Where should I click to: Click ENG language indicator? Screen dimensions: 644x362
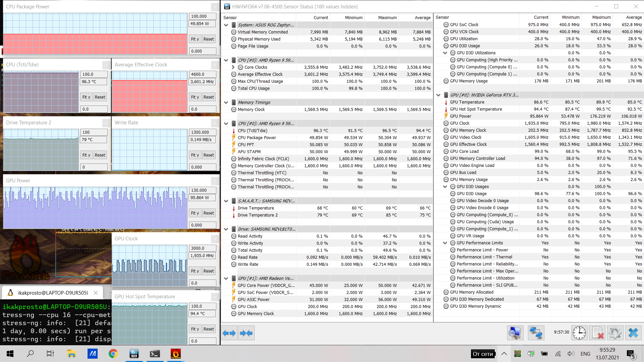coord(585,354)
